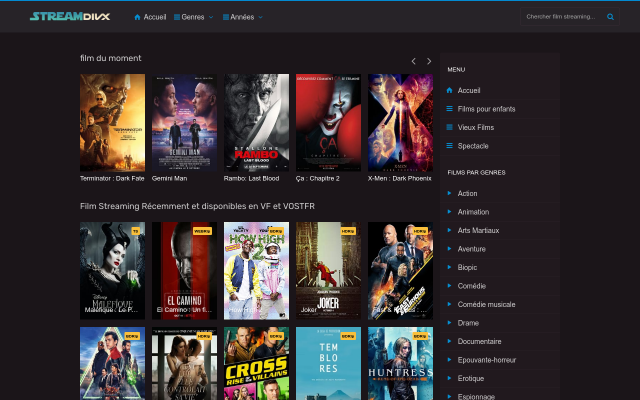This screenshot has height=400, width=640.
Task: Click the Genres grid icon in navbar
Action: point(177,17)
